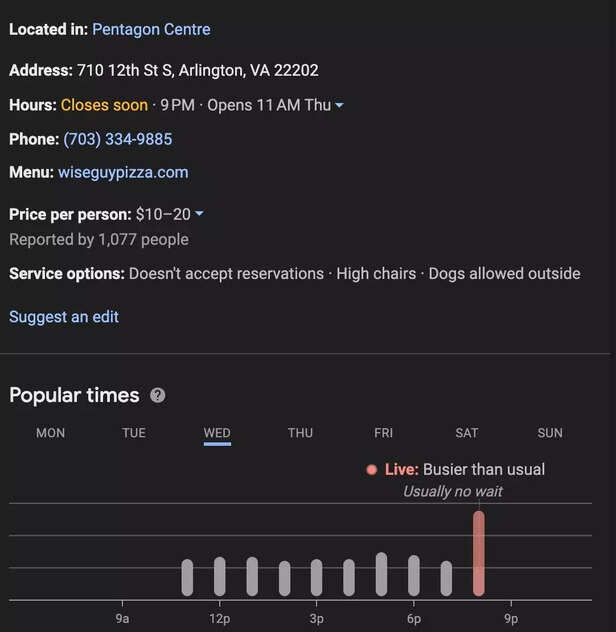Viewport: 616px width, 632px height.
Task: Click the Popular times help question-mark icon
Action: [158, 395]
